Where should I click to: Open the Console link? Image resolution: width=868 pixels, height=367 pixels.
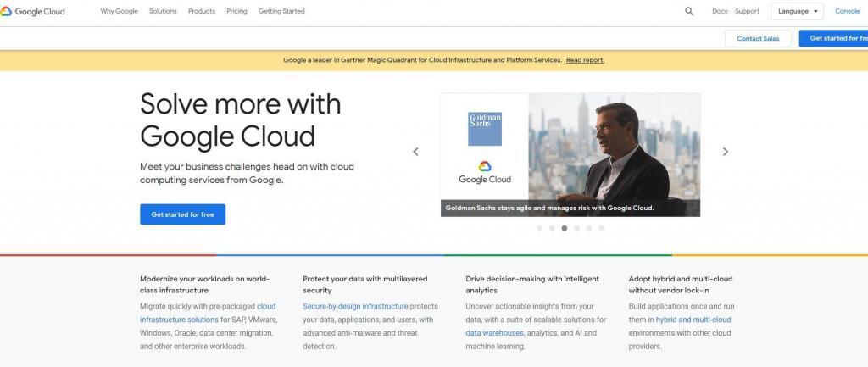pos(847,11)
